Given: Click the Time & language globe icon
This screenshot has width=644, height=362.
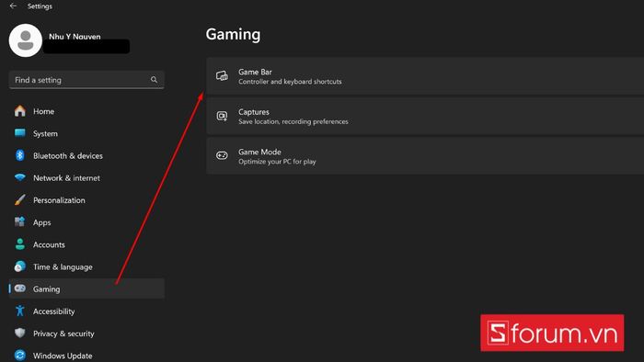Looking at the screenshot, I should [x=19, y=266].
